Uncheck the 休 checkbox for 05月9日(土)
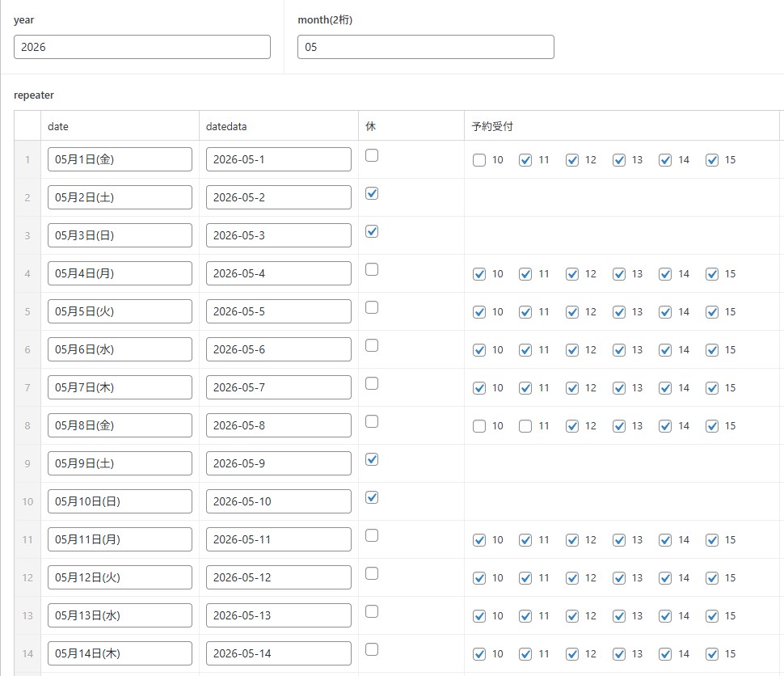784x676 pixels. point(372,460)
